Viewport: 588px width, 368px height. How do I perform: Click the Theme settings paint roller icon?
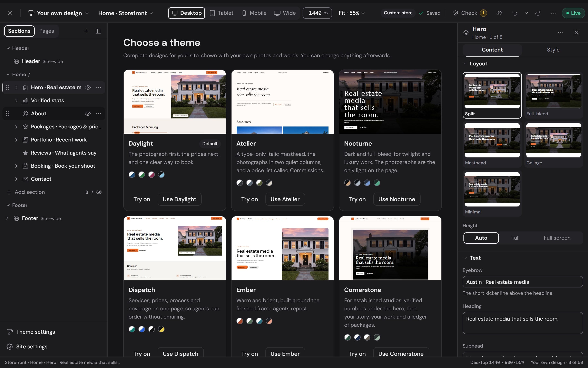tap(10, 332)
